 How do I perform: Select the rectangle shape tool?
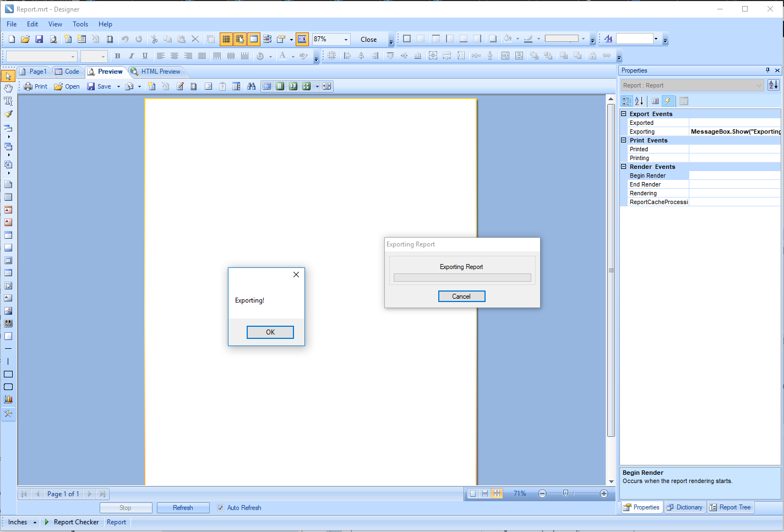(8, 374)
